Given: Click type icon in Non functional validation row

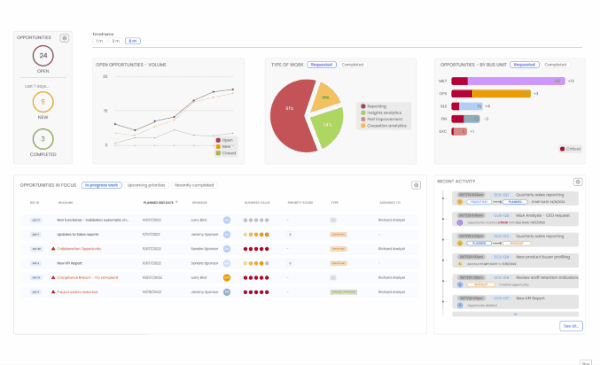Looking at the screenshot, I should 333,220.
